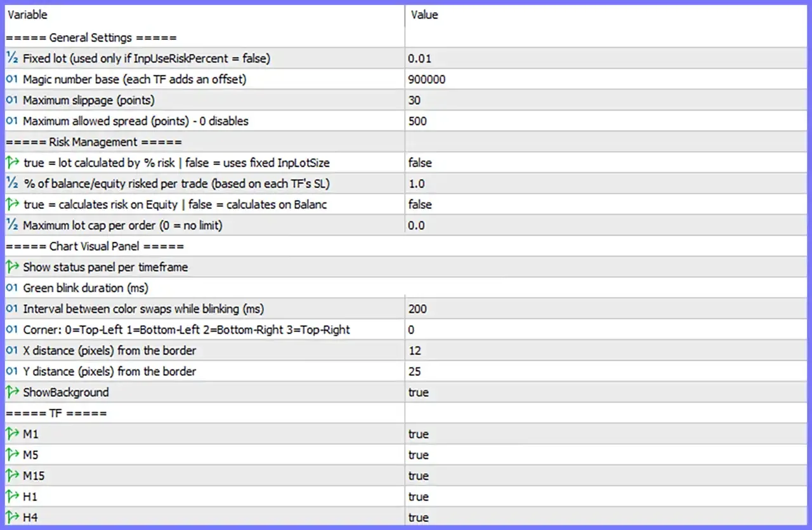This screenshot has width=812, height=530.
Task: Select the Show status panel per timeframe label
Action: (105, 267)
